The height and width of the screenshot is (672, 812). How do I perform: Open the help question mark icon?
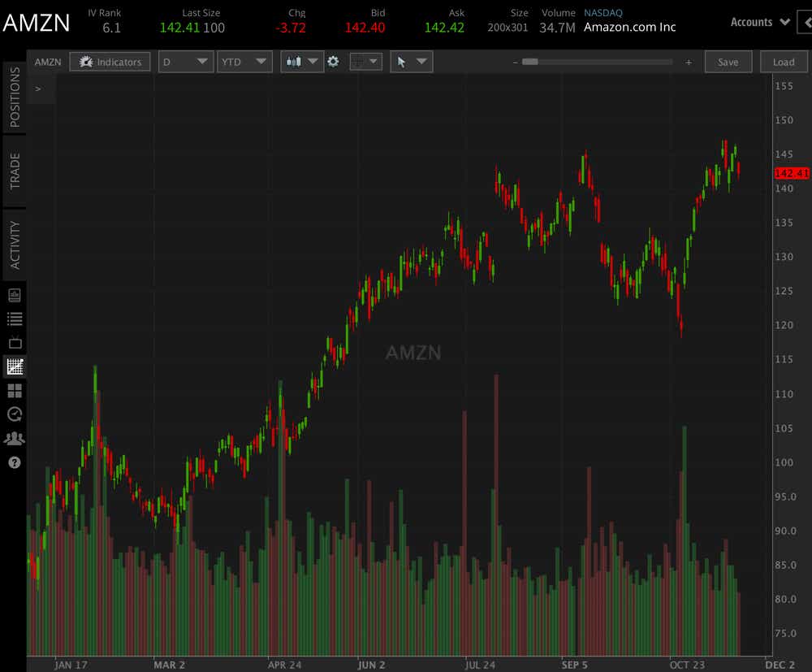(x=14, y=462)
